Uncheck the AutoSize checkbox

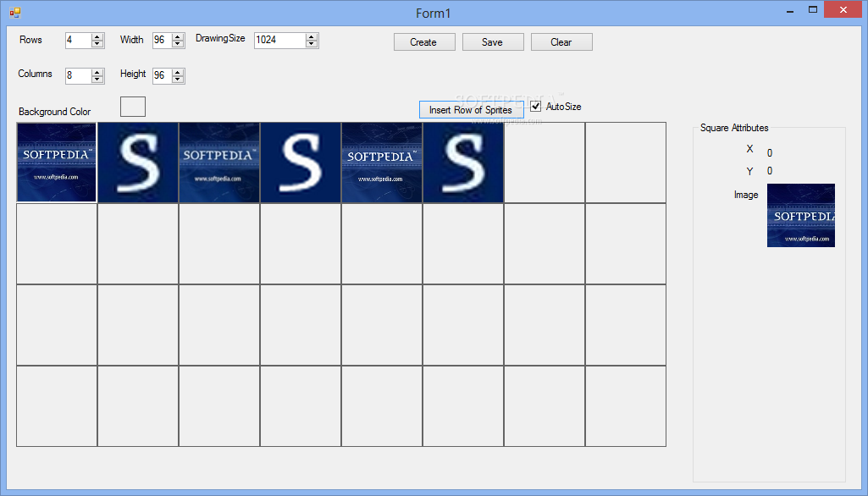click(x=536, y=107)
